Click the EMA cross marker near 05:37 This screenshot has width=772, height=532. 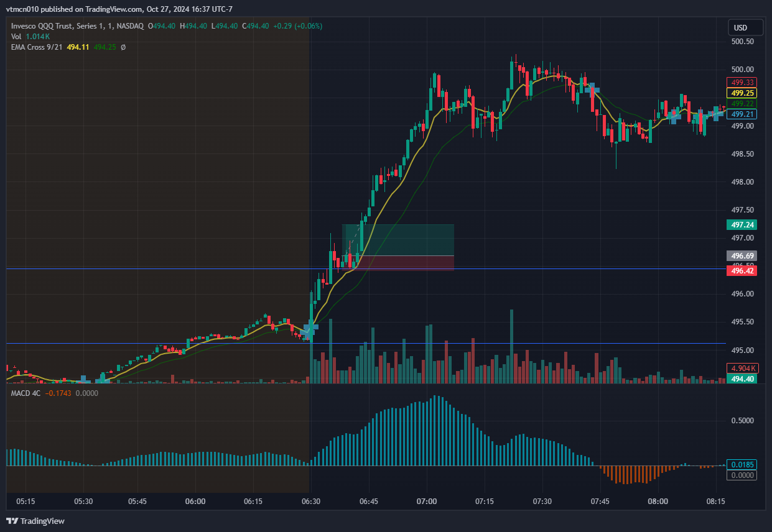[x=100, y=379]
